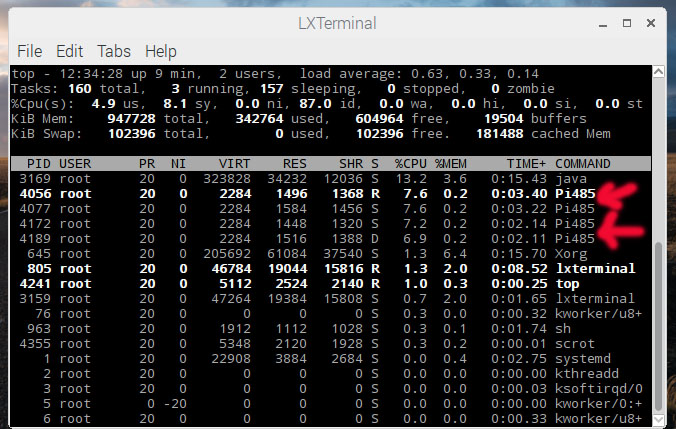Close the LXTerminal window
Image resolution: width=676 pixels, height=429 pixels.
tap(651, 23)
